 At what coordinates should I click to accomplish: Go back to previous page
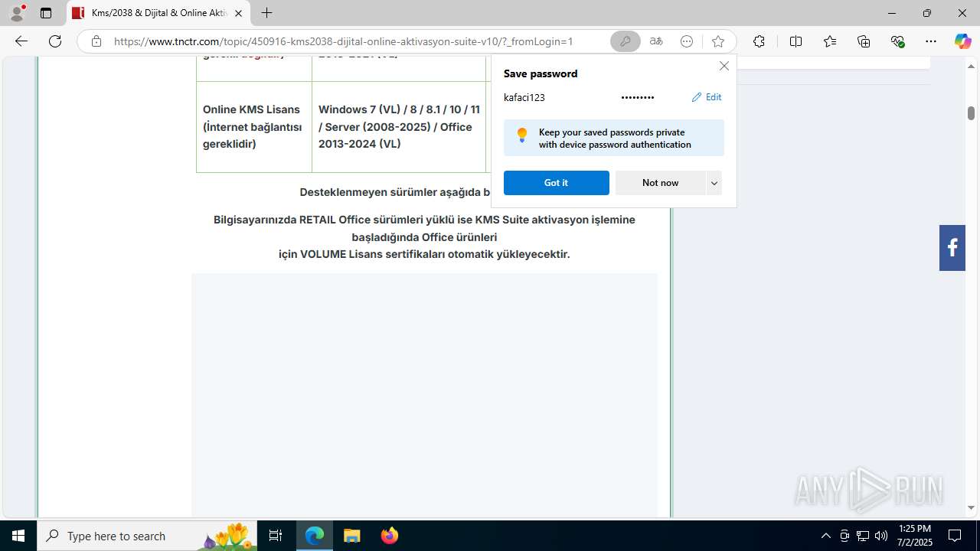21,41
